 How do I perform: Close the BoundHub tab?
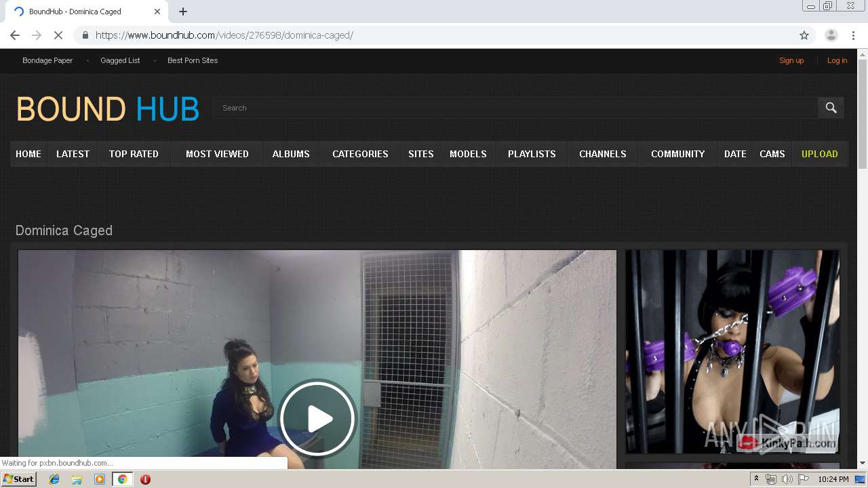(157, 12)
